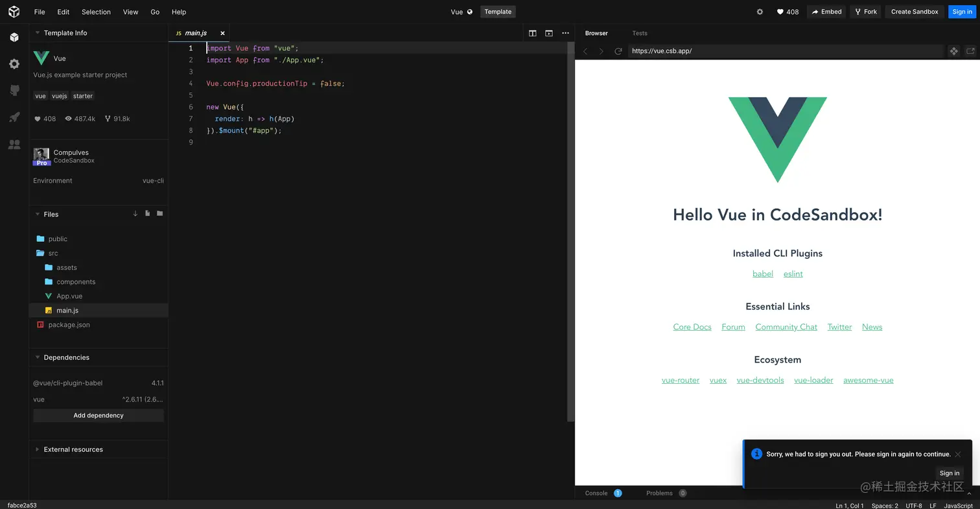
Task: Click the Vue logo in Template Info
Action: (41, 58)
